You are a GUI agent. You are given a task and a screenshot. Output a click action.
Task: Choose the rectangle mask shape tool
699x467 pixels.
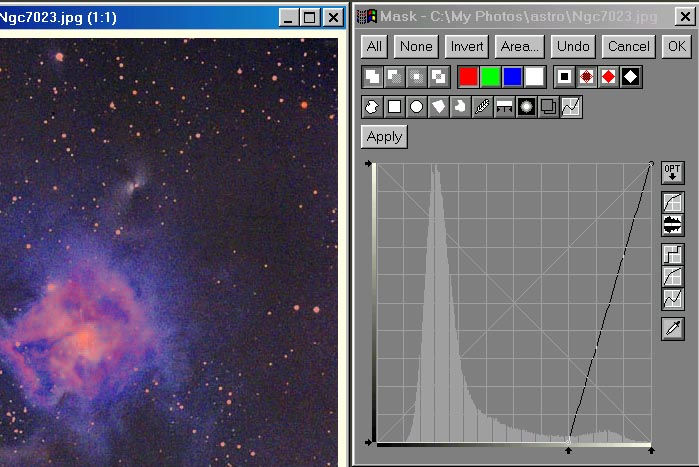click(394, 107)
